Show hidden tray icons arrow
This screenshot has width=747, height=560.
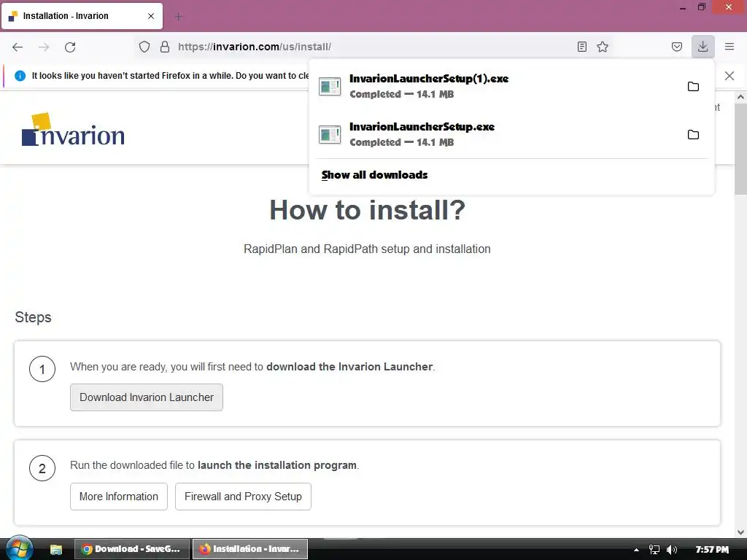[x=636, y=550]
